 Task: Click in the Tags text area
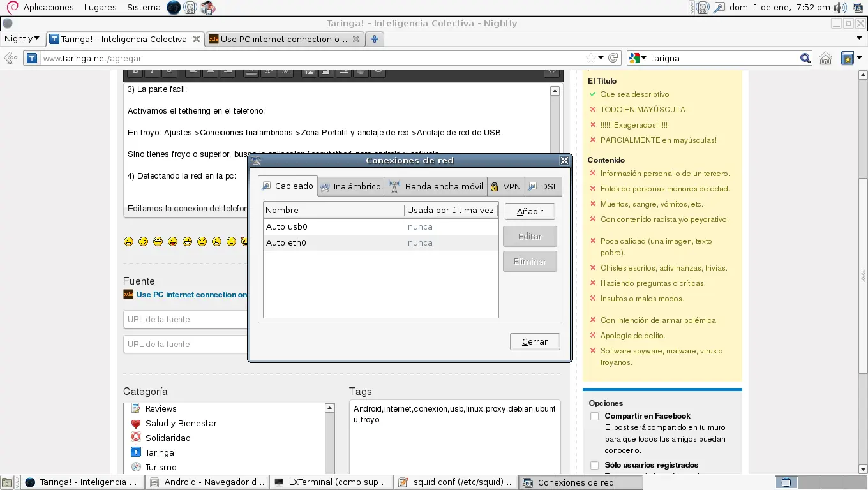[x=454, y=437]
